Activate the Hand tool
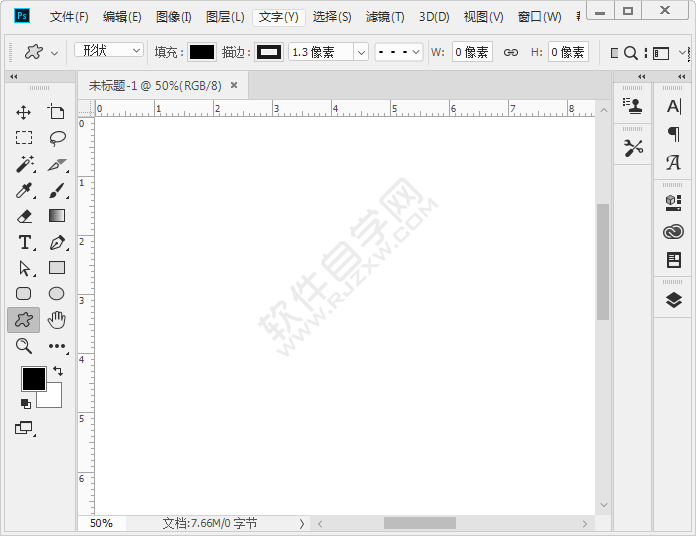The width and height of the screenshot is (696, 536). [56, 320]
